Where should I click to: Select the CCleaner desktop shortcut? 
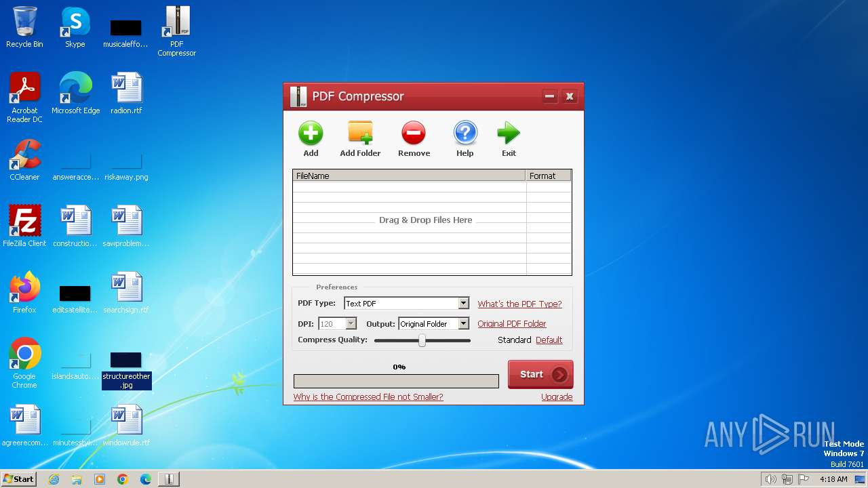pyautogui.click(x=24, y=160)
